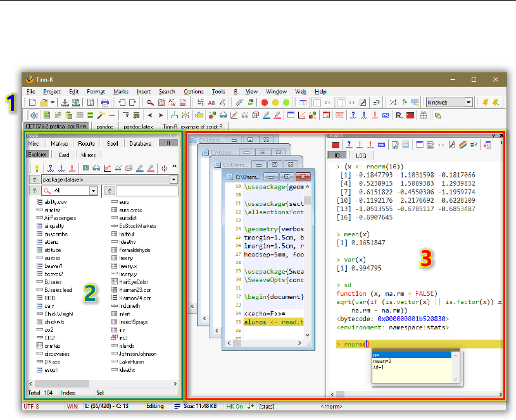
Task: Click the red circle toolbar button
Action: pos(265,102)
